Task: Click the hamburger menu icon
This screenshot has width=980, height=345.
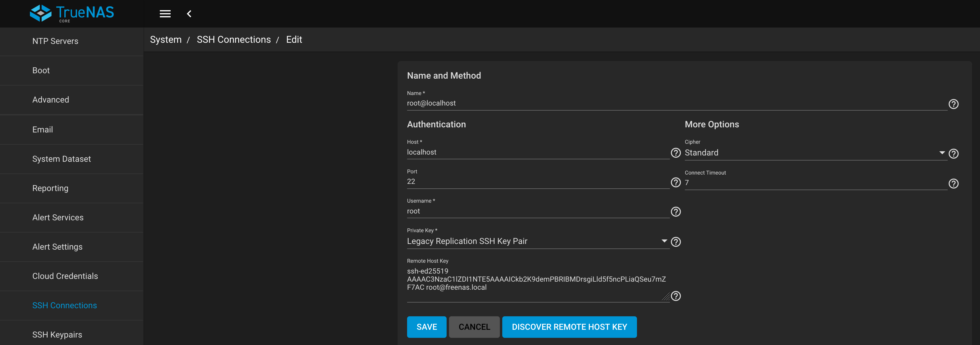Action: coord(165,14)
